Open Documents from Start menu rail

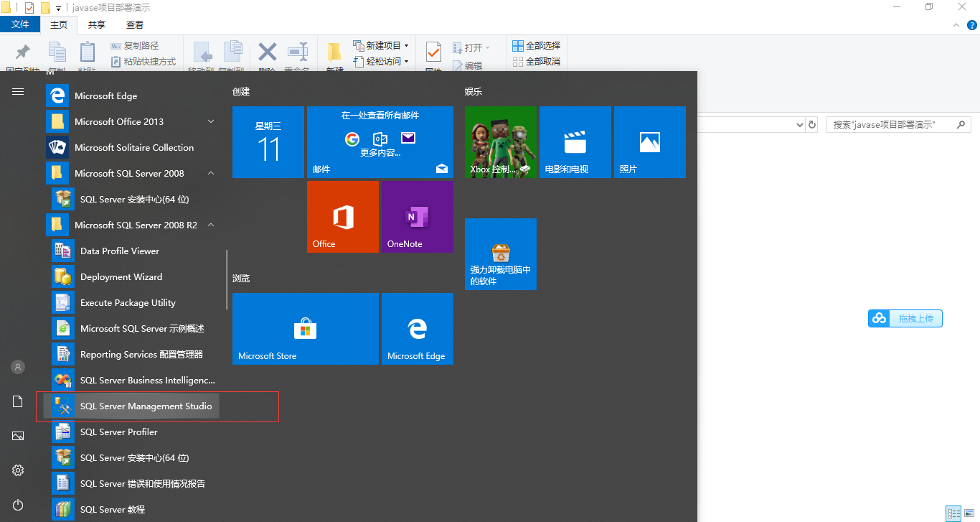pyautogui.click(x=18, y=401)
